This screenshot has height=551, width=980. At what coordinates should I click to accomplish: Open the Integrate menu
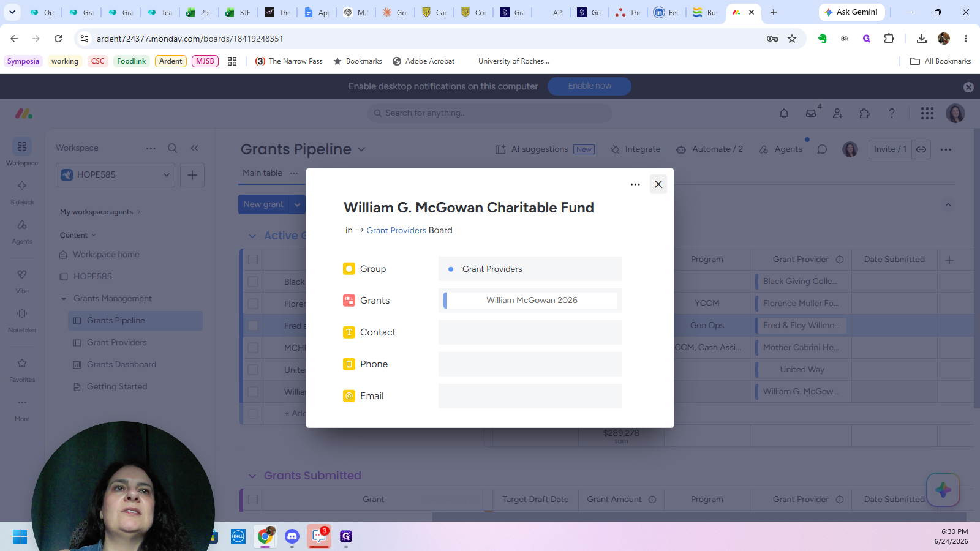click(635, 149)
